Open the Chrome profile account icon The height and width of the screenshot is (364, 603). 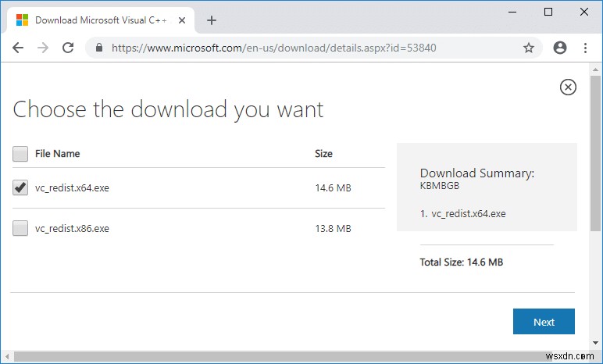[x=559, y=48]
